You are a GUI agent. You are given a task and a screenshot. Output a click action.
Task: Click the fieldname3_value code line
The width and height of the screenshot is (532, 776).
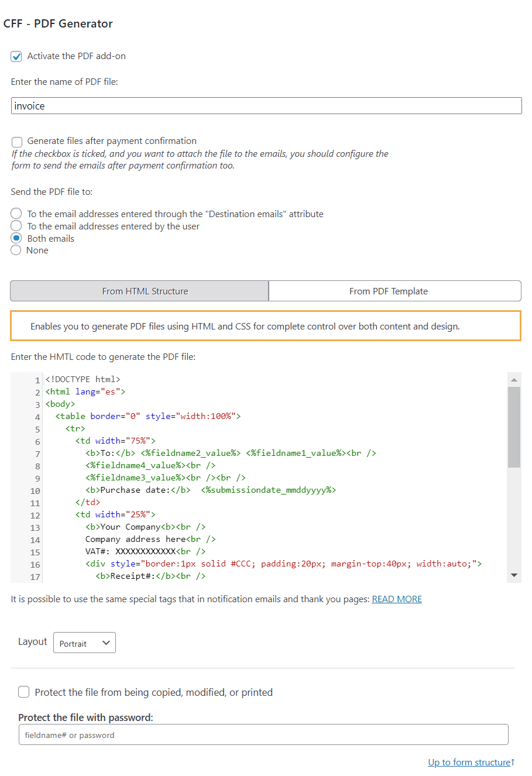pyautogui.click(x=166, y=478)
